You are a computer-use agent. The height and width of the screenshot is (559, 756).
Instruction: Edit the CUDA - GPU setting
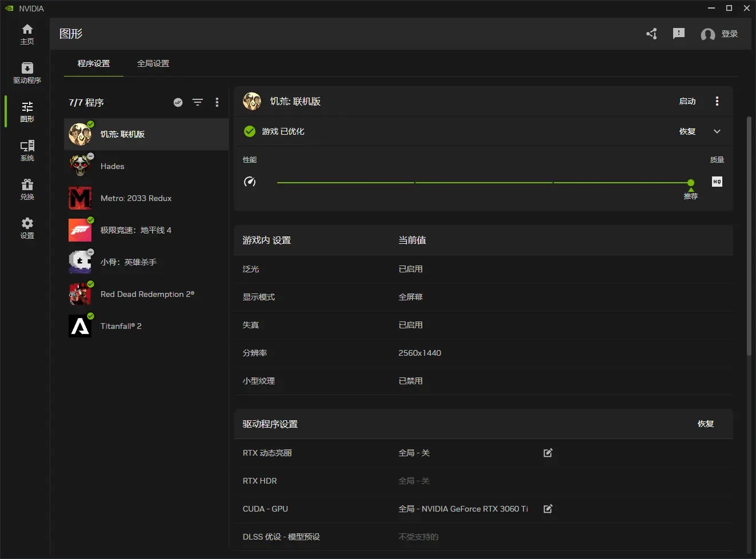[x=548, y=509]
